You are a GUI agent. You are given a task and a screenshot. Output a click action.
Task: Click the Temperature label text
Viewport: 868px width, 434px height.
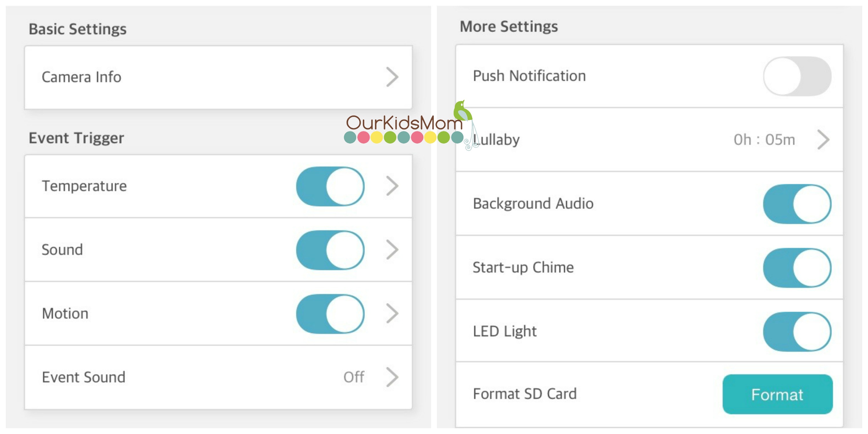click(x=84, y=186)
